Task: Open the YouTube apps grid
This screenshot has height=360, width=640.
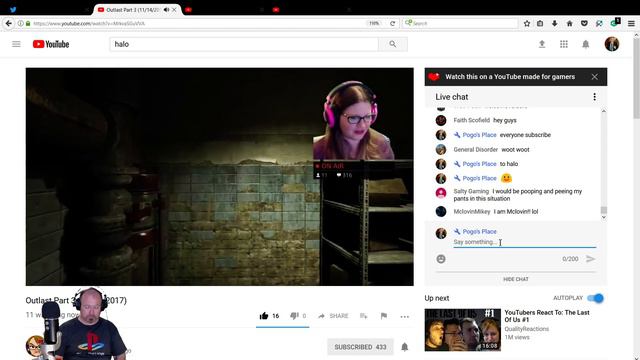Action: click(564, 44)
